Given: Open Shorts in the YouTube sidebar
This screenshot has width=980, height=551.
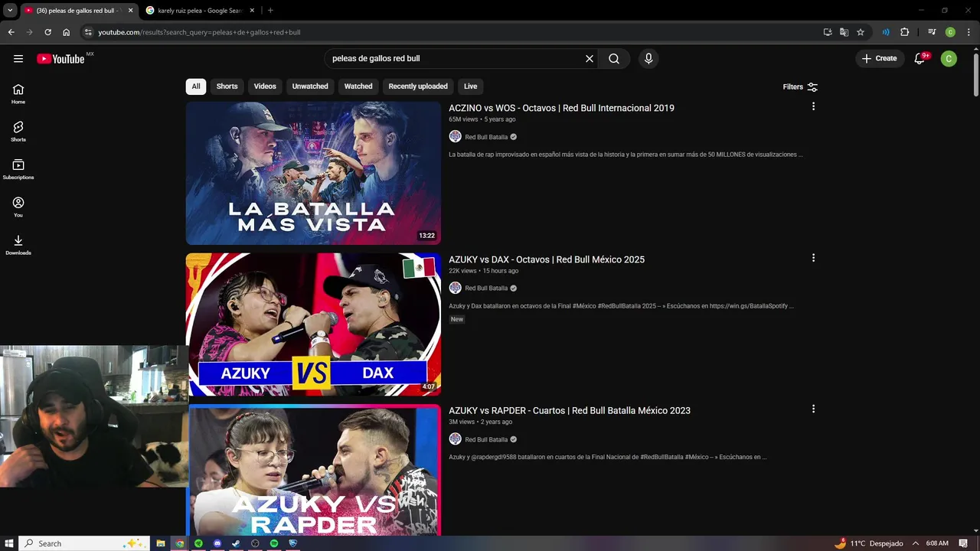Looking at the screenshot, I should click(18, 132).
